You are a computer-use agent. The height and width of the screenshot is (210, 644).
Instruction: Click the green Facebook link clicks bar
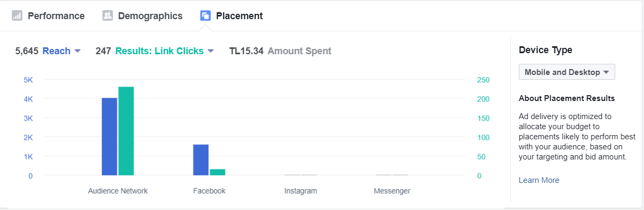click(x=217, y=172)
